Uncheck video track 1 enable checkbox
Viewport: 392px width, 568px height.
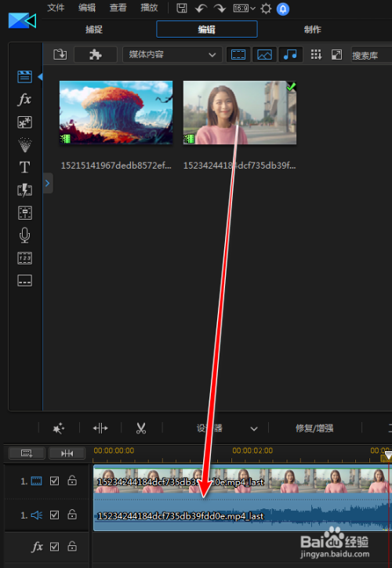(54, 481)
